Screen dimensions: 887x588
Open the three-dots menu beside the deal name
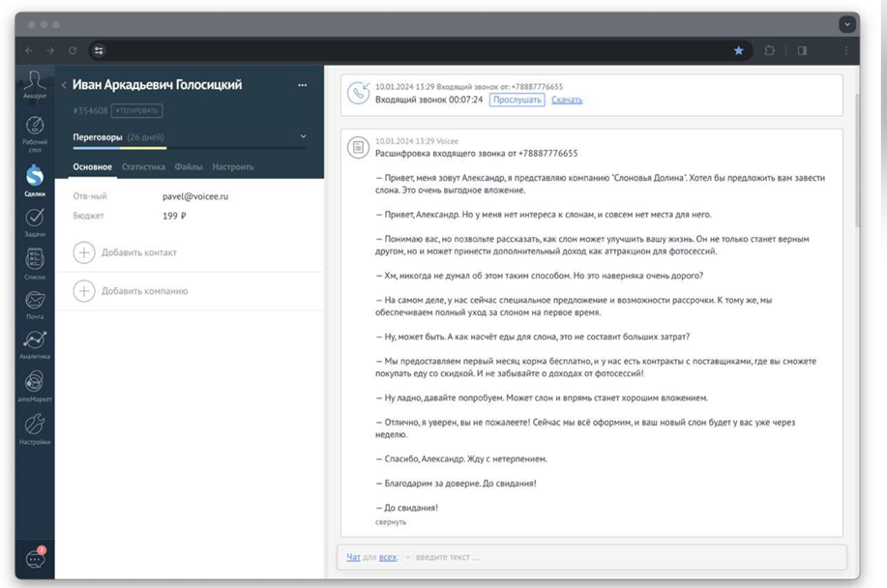pos(303,85)
